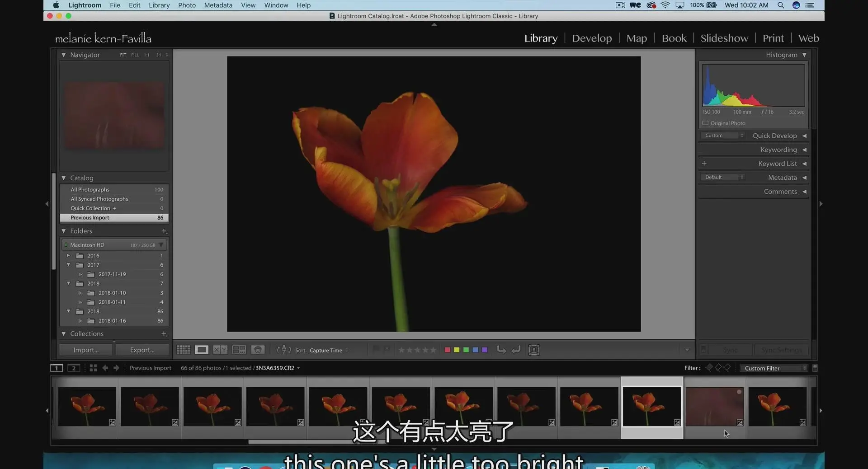Image resolution: width=868 pixels, height=469 pixels.
Task: Set navigator zoom to 1:1
Action: pos(147,55)
